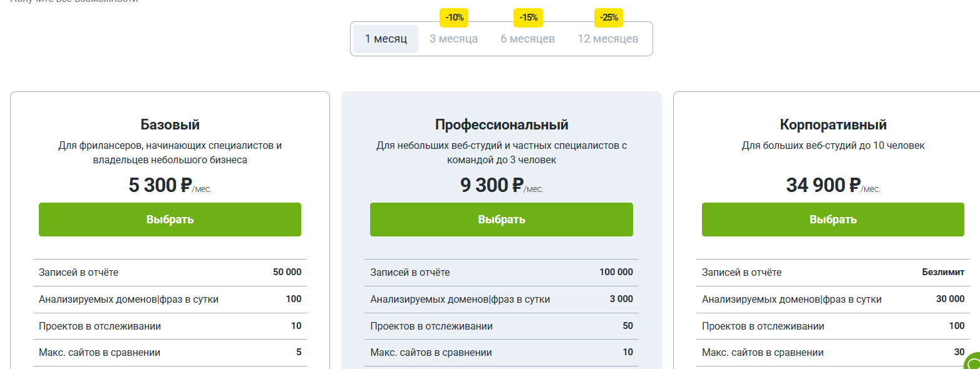The image size is (980, 369).
Task: Click the yellow -15% discount badge
Action: (x=528, y=18)
